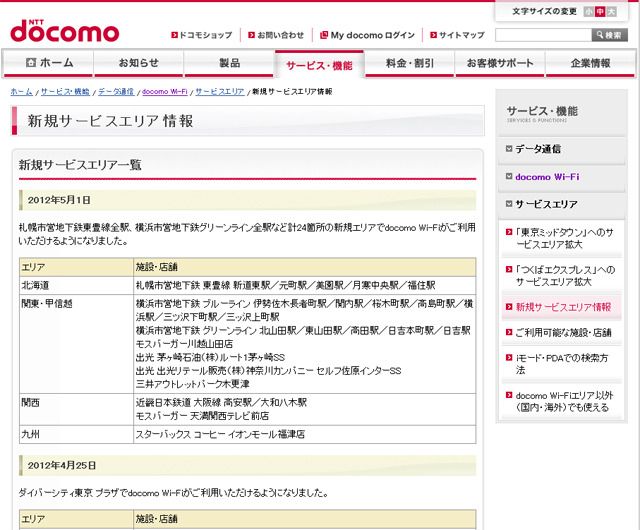The height and width of the screenshot is (530, 640).
Task: Click the 関東・甲信越 area cell
Action: [x=76, y=344]
